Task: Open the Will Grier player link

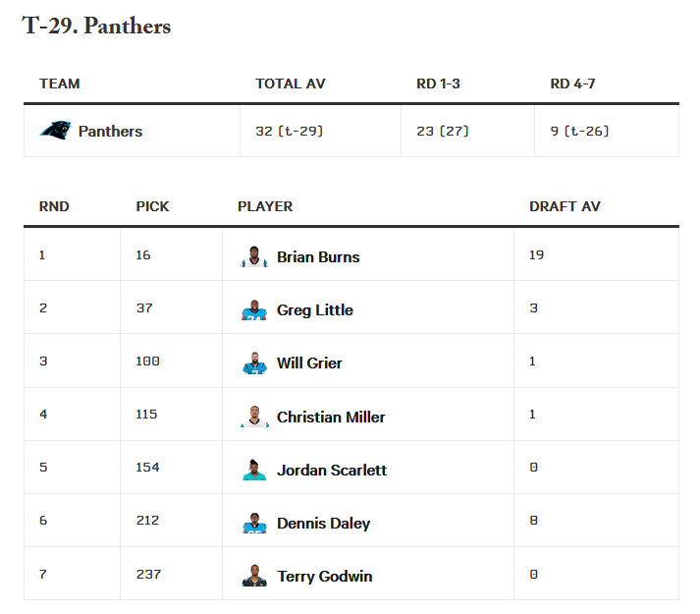Action: pyautogui.click(x=309, y=363)
